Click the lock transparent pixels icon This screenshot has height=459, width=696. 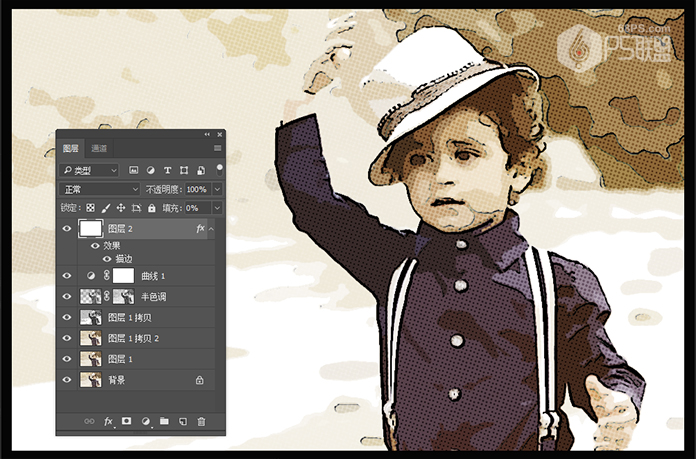(90, 208)
